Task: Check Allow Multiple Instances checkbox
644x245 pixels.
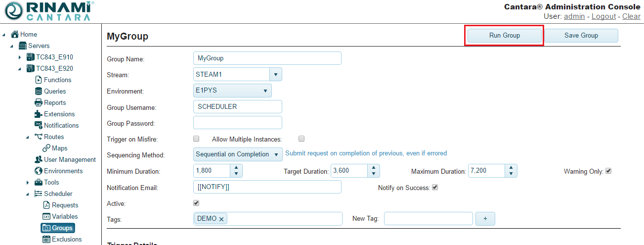Action: pos(301,139)
